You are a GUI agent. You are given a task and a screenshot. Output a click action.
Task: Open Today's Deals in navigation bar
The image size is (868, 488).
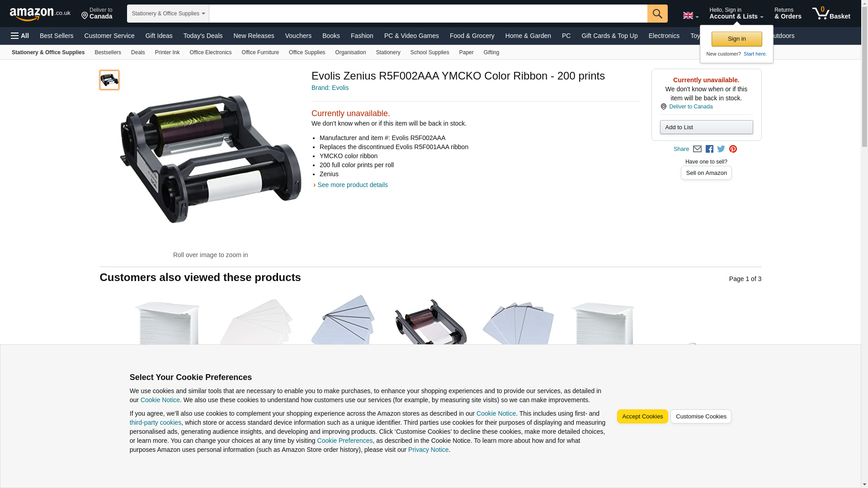click(x=203, y=36)
